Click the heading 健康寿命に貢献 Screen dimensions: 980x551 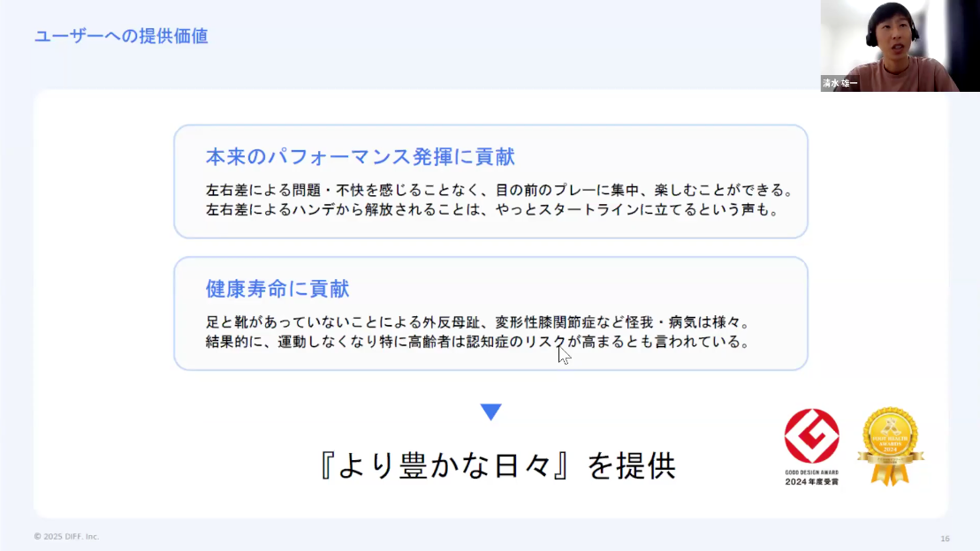tap(277, 289)
